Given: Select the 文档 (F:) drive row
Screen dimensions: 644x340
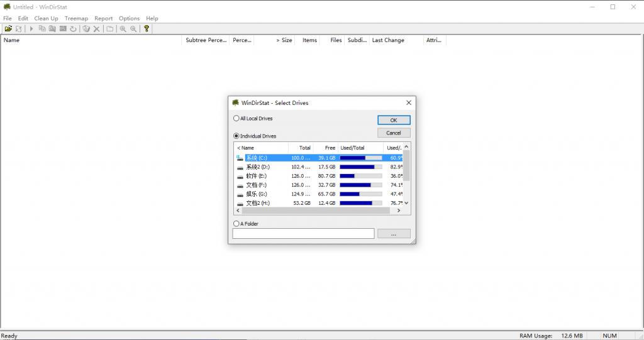Looking at the screenshot, I should pos(319,185).
